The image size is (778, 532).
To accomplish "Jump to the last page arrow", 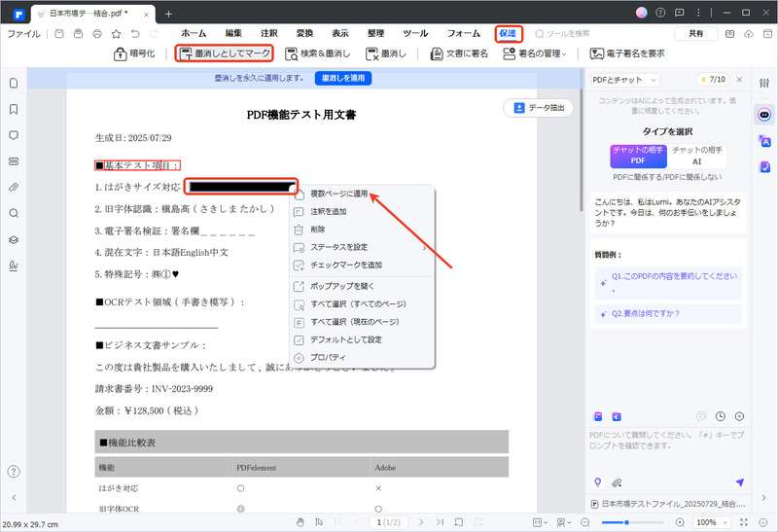I will point(440,522).
